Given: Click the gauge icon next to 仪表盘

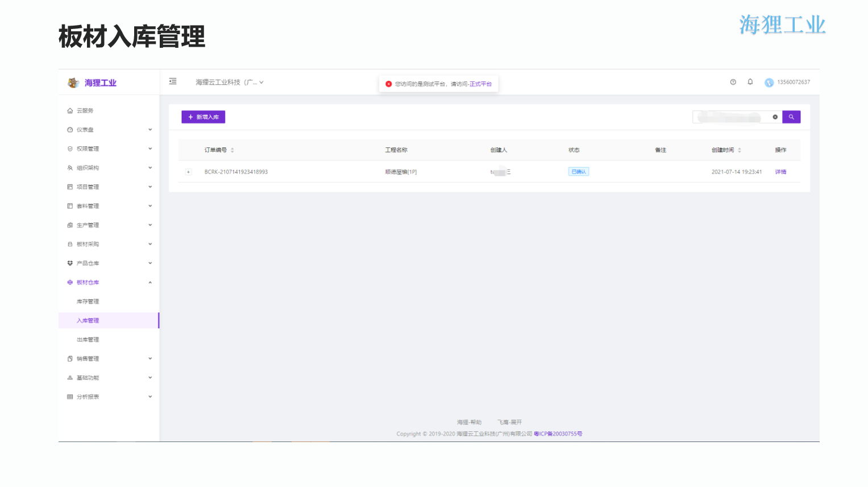Looking at the screenshot, I should [70, 130].
